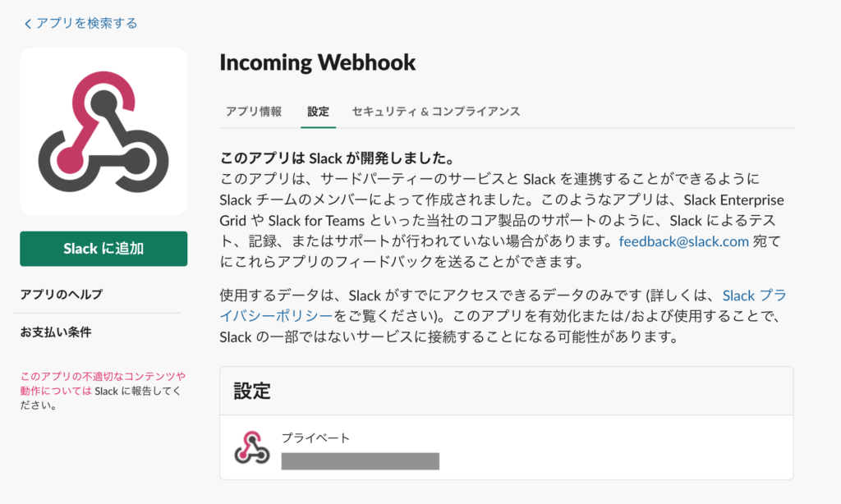Report inappropriate content link in sidebar
Viewport: 841px width, 504px height.
pyautogui.click(x=103, y=383)
